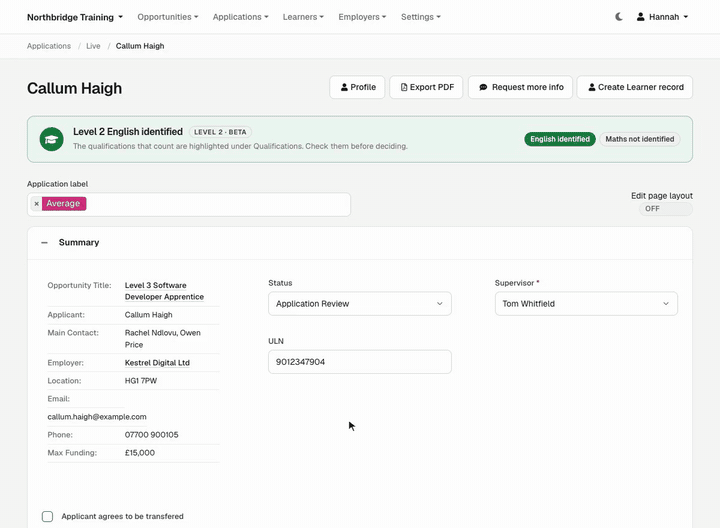Screen dimensions: 720x528
Task: Click the Callum Haigh applicant value
Action: 148,315
